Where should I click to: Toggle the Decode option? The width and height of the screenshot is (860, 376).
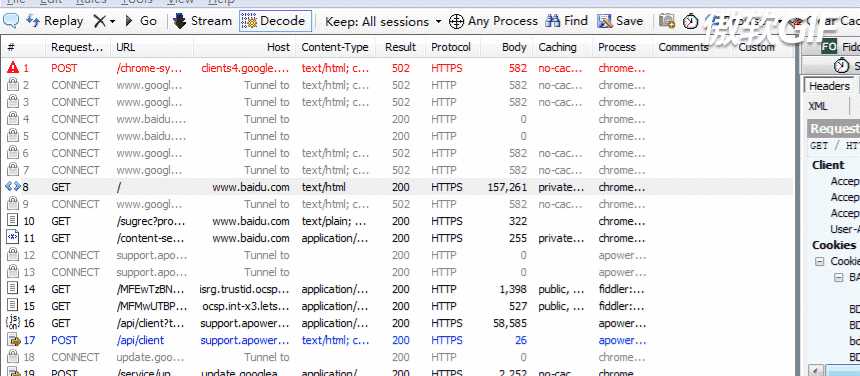point(275,21)
